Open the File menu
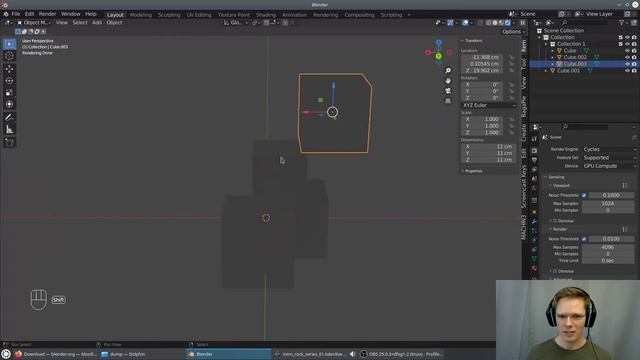Screen dimensions: 640x360 coord(16,14)
